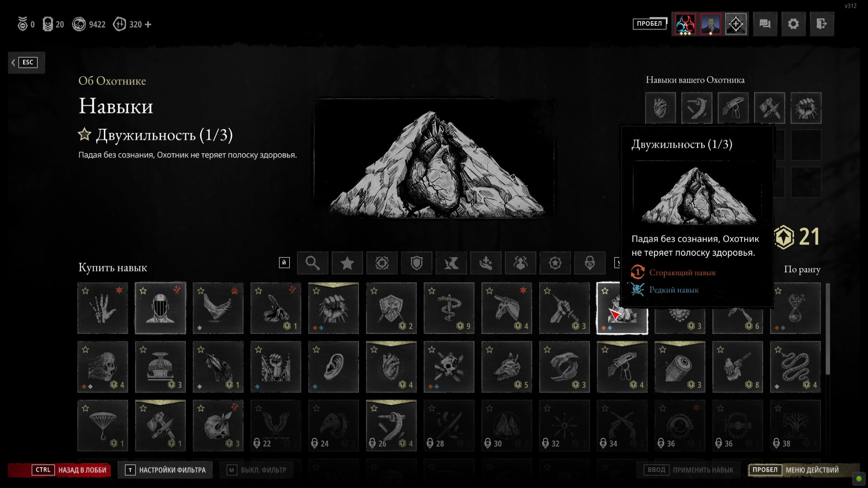Switch to hunter portrait tab at top
This screenshot has width=868, height=488.
[x=710, y=24]
